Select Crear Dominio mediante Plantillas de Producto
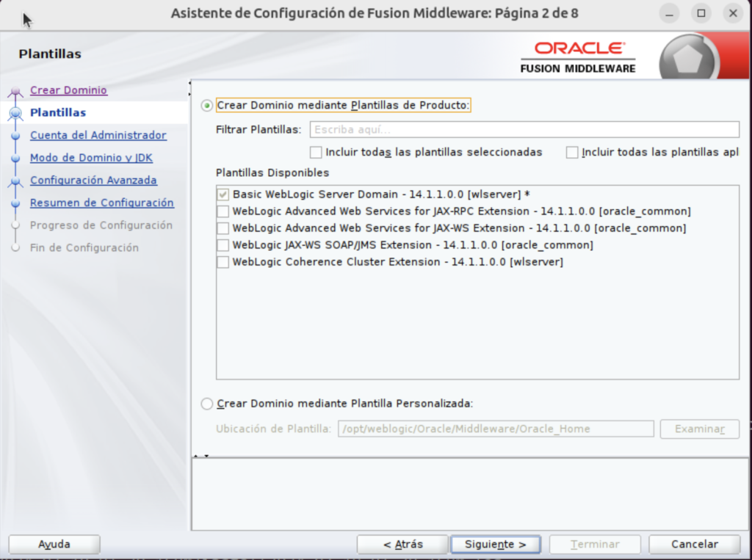 pos(206,104)
